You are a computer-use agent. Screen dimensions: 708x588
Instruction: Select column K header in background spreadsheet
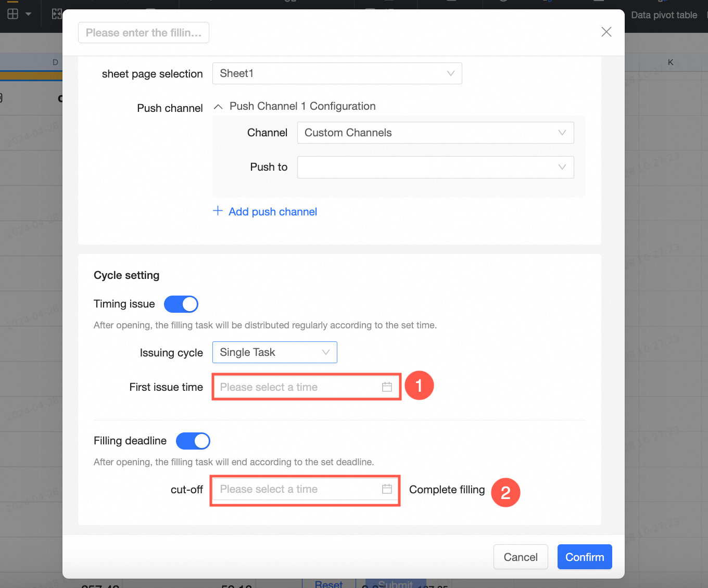(671, 62)
